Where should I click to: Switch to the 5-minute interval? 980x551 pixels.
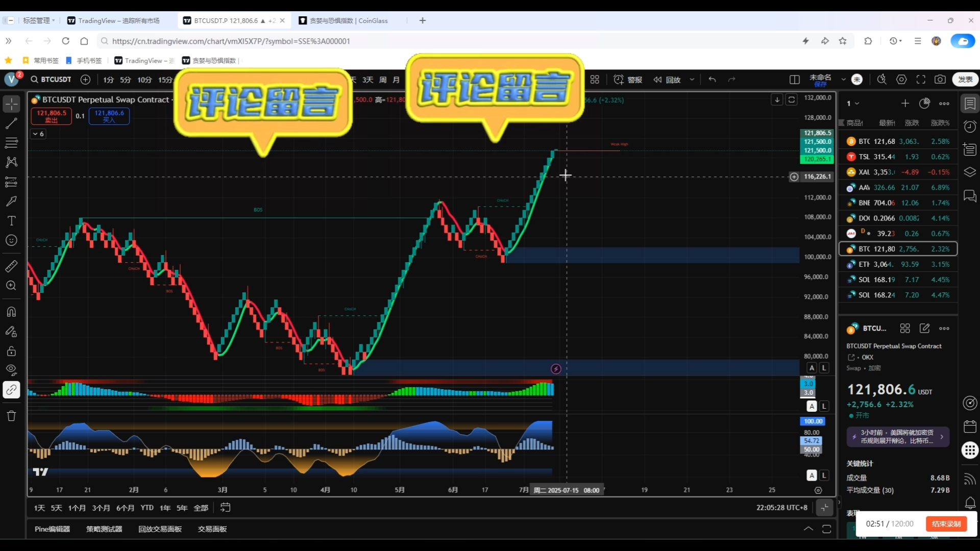[x=126, y=80]
